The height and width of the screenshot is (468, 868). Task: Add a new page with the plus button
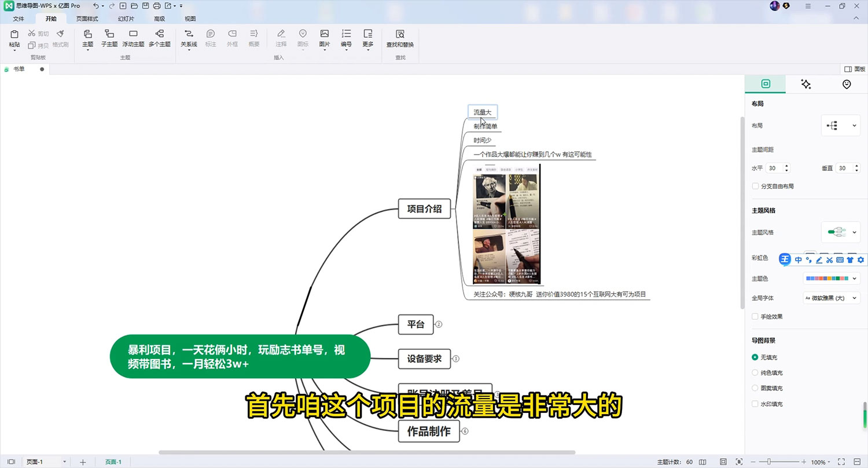tap(83, 462)
